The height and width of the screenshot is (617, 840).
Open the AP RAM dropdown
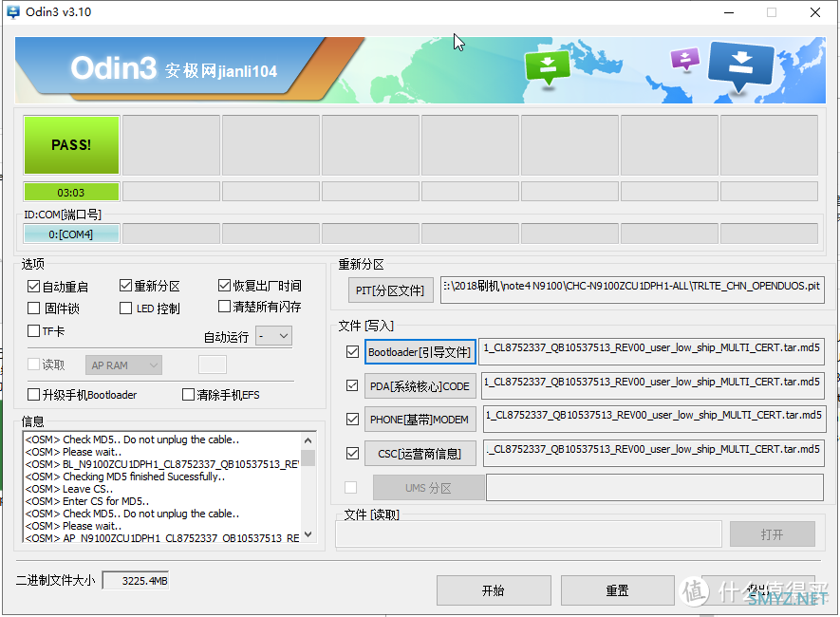click(x=123, y=365)
